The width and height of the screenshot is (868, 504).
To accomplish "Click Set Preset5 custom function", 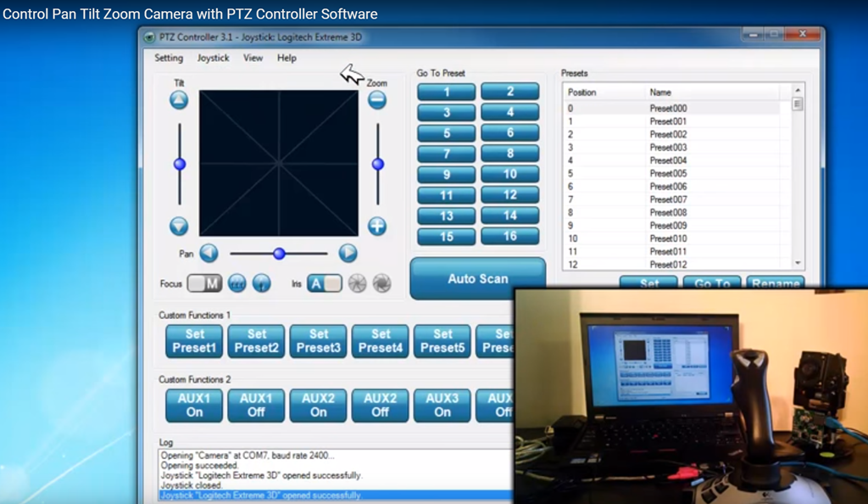I will click(x=442, y=341).
